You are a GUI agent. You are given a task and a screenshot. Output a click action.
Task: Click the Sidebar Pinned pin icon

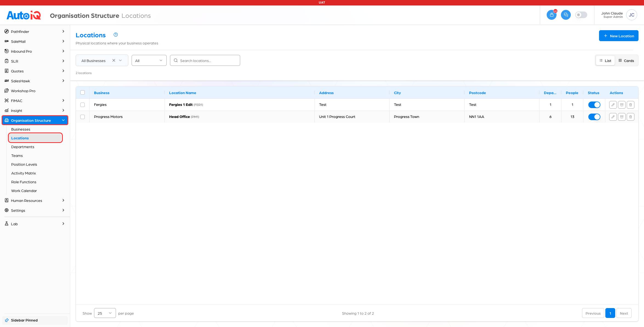click(7, 320)
